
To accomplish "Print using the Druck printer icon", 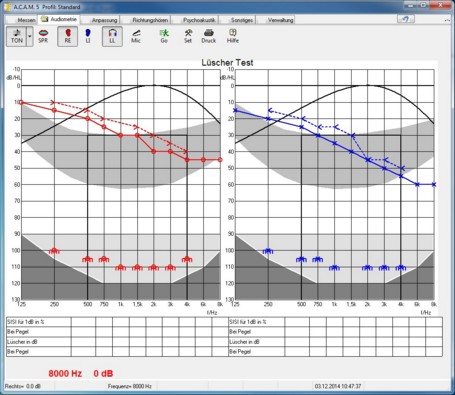I will coord(209,36).
